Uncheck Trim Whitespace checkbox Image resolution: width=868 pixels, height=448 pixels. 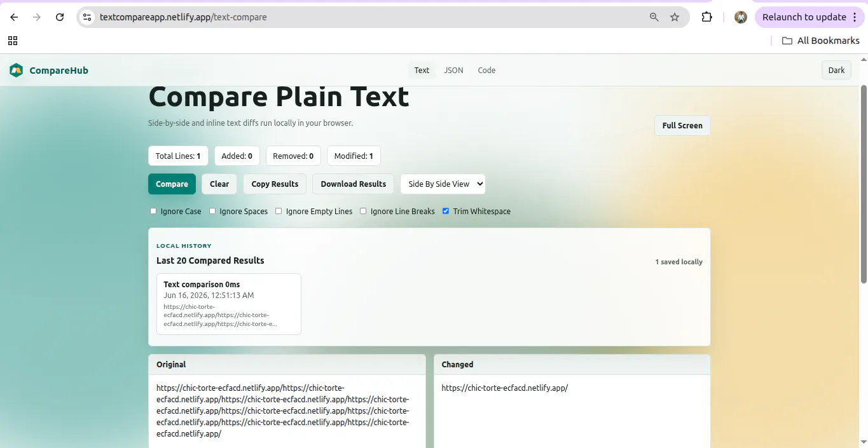point(446,211)
